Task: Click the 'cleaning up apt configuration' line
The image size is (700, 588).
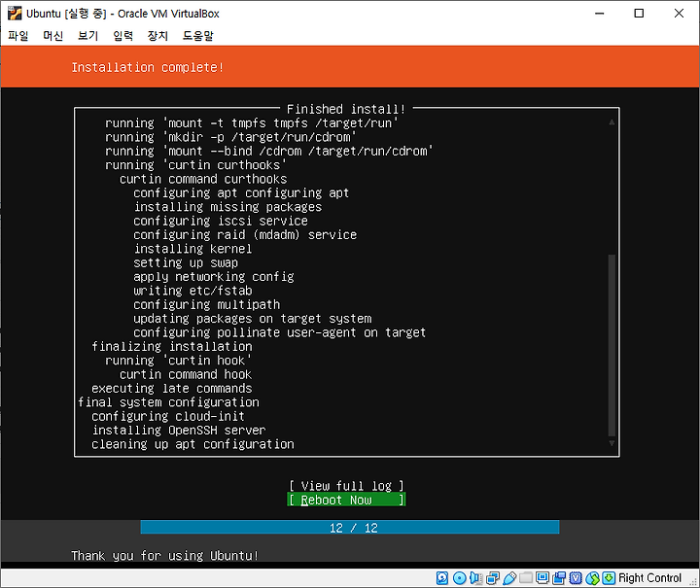Action: pyautogui.click(x=192, y=444)
